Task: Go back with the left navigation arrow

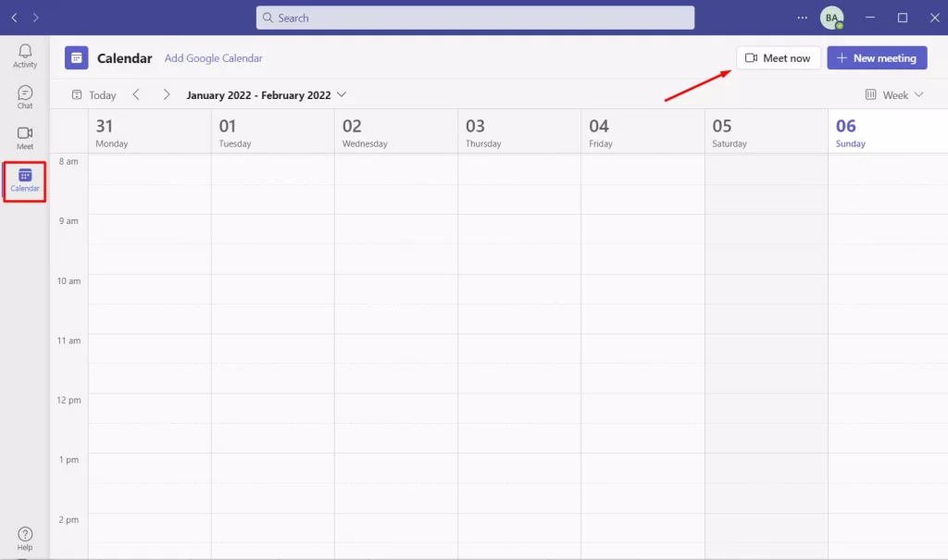Action: pos(15,18)
